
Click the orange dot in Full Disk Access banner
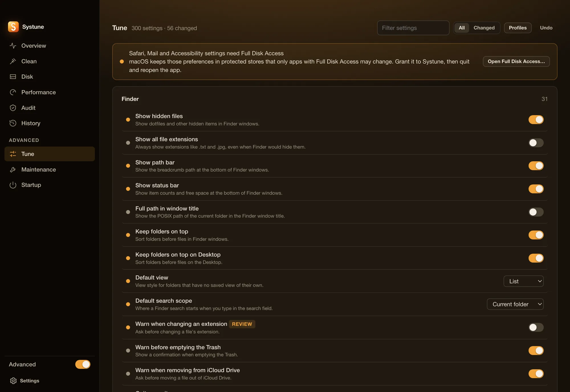tap(122, 62)
